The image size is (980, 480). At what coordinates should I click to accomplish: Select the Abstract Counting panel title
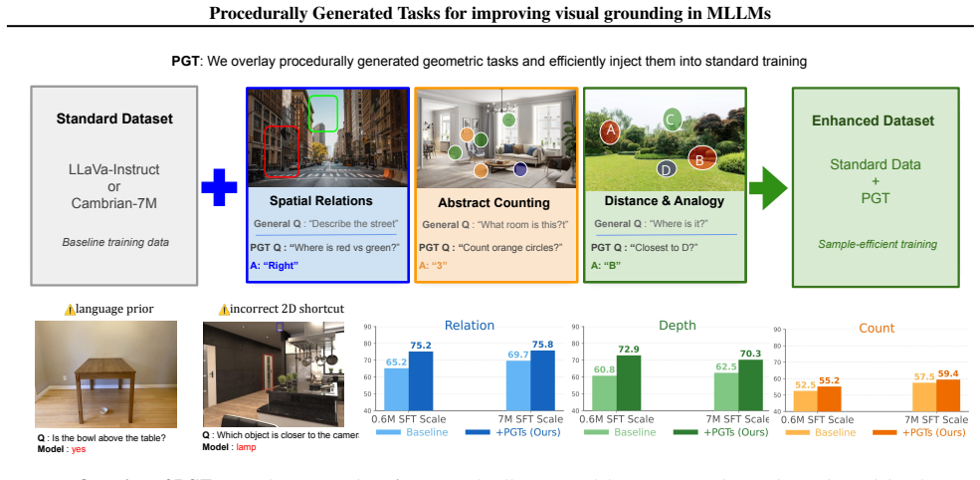[x=493, y=203]
